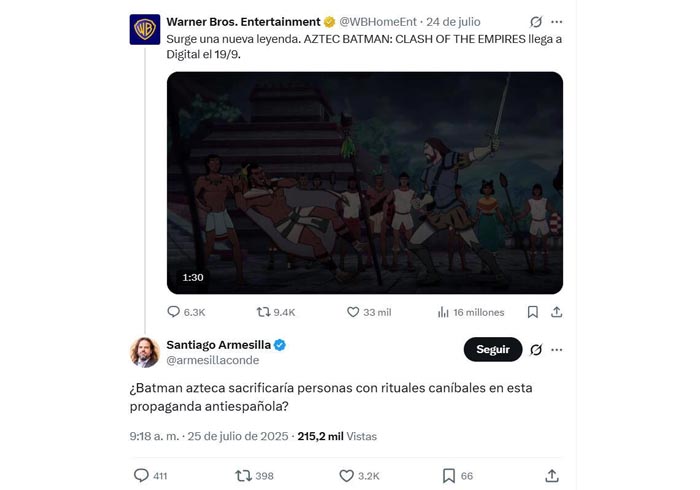Bookmark the Aztec Batman trailer tweet
The width and height of the screenshot is (700, 490).
tap(533, 312)
